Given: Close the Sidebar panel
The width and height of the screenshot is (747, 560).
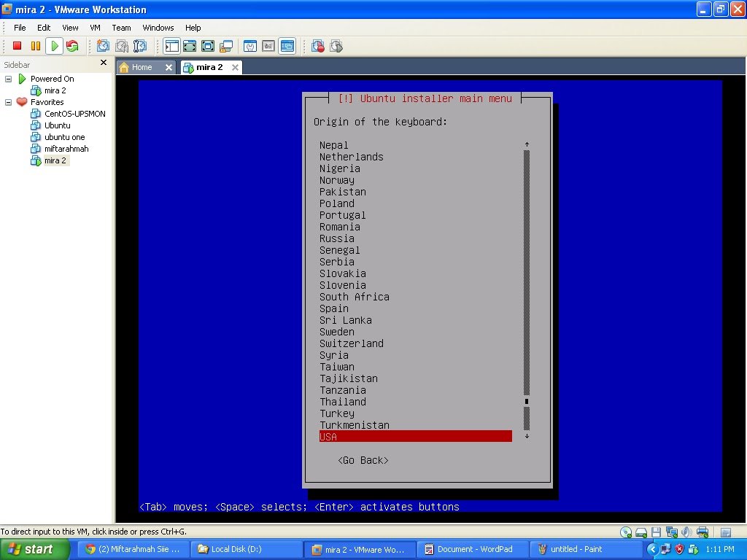Looking at the screenshot, I should click(104, 63).
